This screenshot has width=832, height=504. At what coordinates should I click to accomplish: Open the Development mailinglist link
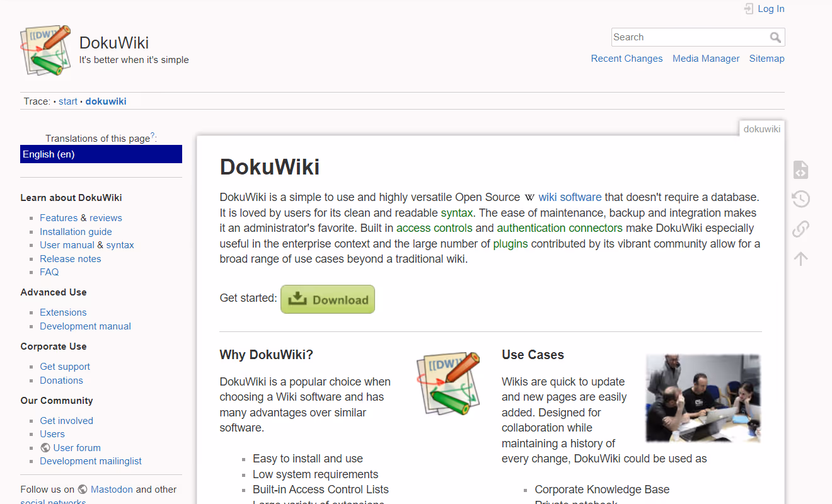91,461
